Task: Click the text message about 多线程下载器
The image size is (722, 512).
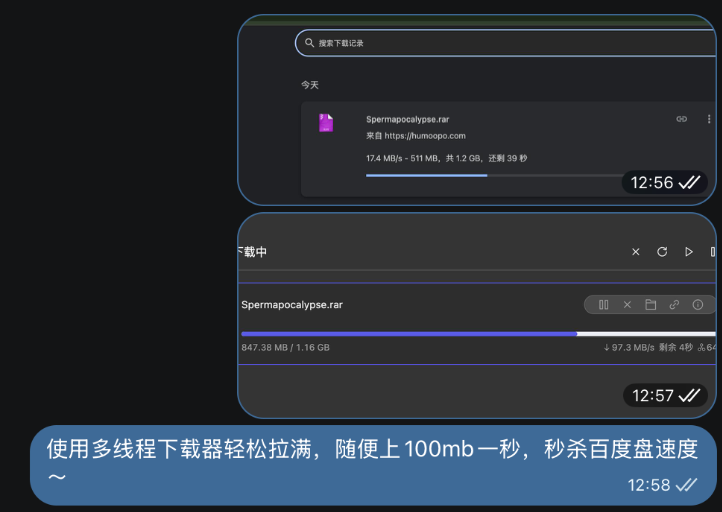Action: tap(373, 465)
